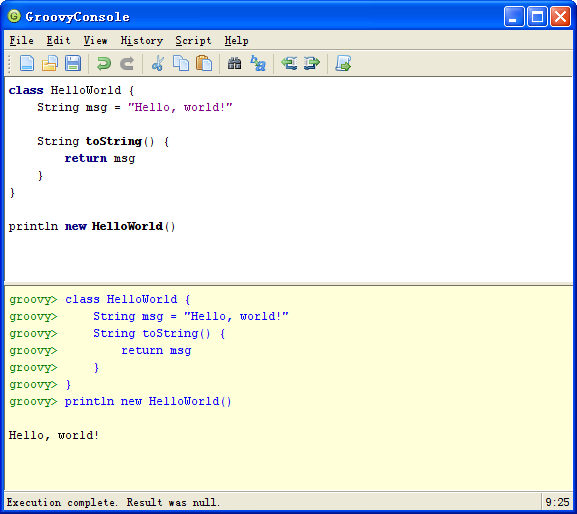Open a script with the folder icon
Screen dimensions: 577x514
click(x=50, y=63)
